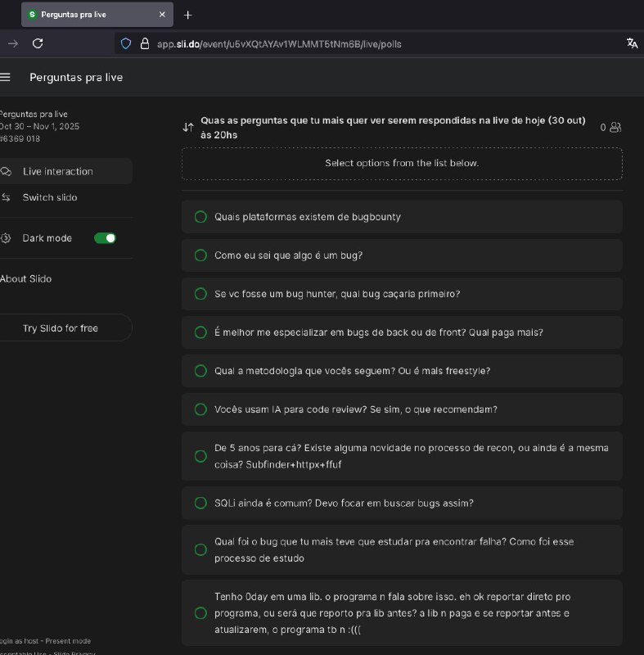The height and width of the screenshot is (655, 644).
Task: Click the participants count icon
Action: (615, 127)
